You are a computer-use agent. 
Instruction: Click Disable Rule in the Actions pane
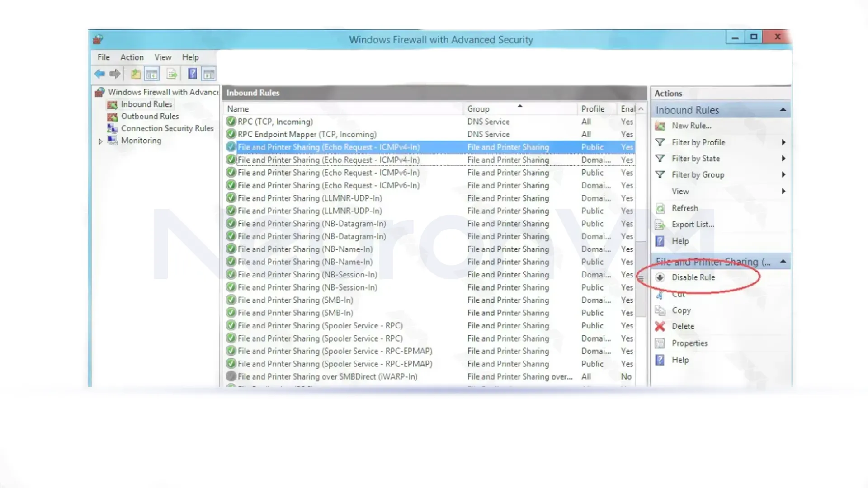(x=693, y=277)
